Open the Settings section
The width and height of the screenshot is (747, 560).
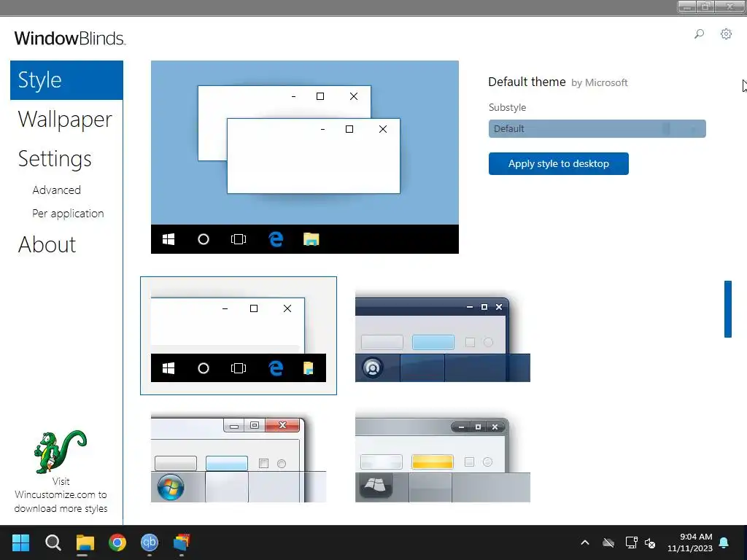click(x=55, y=159)
